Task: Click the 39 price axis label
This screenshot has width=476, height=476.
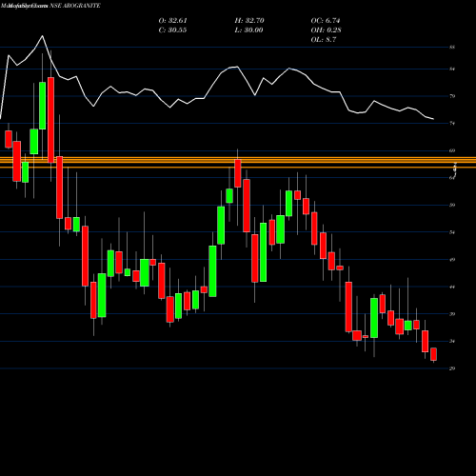Action: [x=452, y=314]
